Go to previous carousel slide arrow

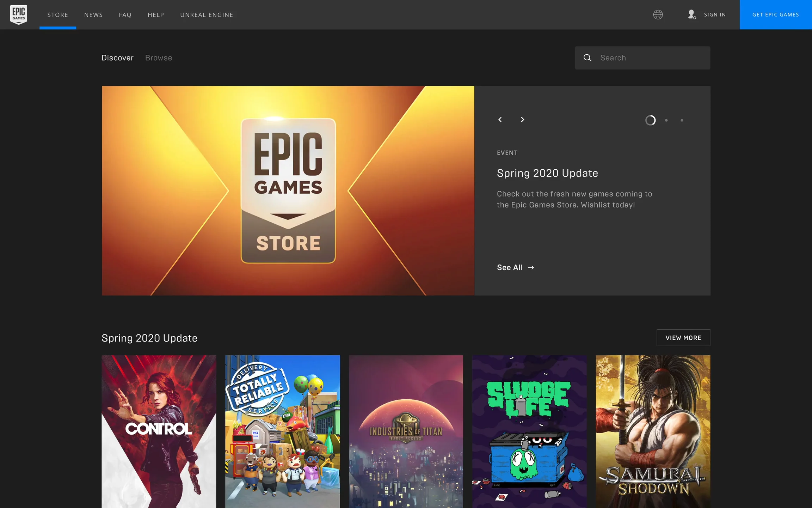[500, 120]
